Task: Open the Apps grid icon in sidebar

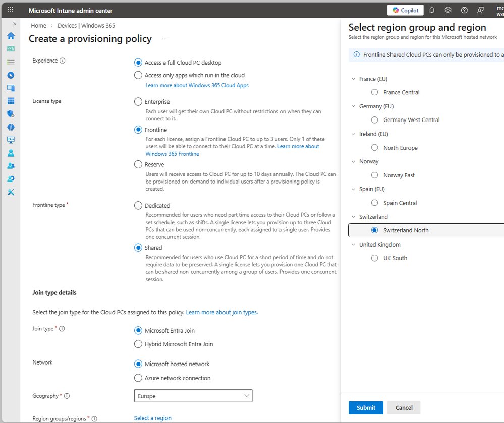Action: point(11,101)
